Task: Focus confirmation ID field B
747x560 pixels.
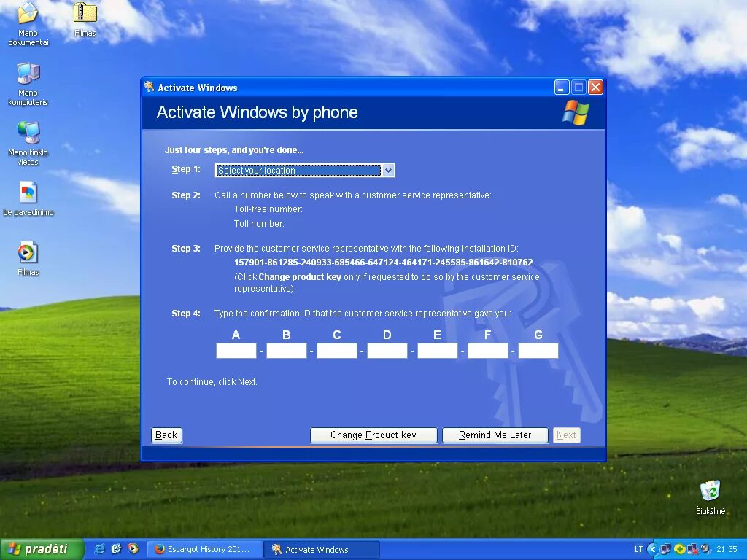Action: pos(286,351)
